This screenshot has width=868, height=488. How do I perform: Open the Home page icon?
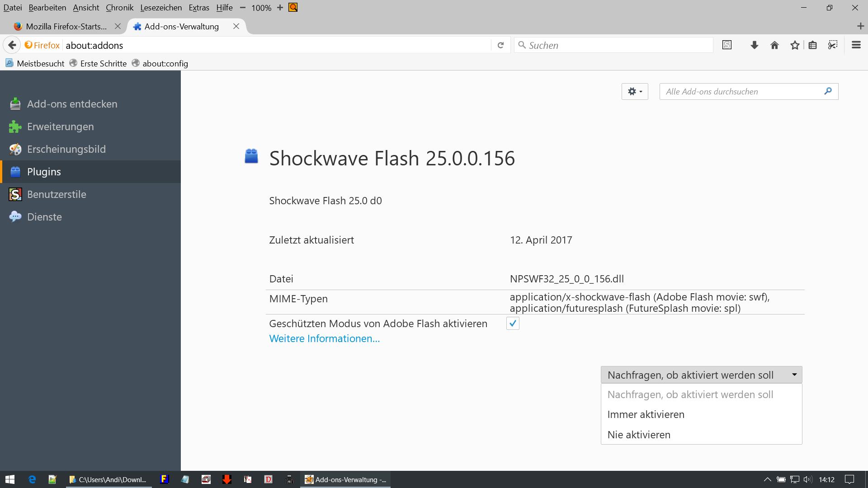coord(774,45)
